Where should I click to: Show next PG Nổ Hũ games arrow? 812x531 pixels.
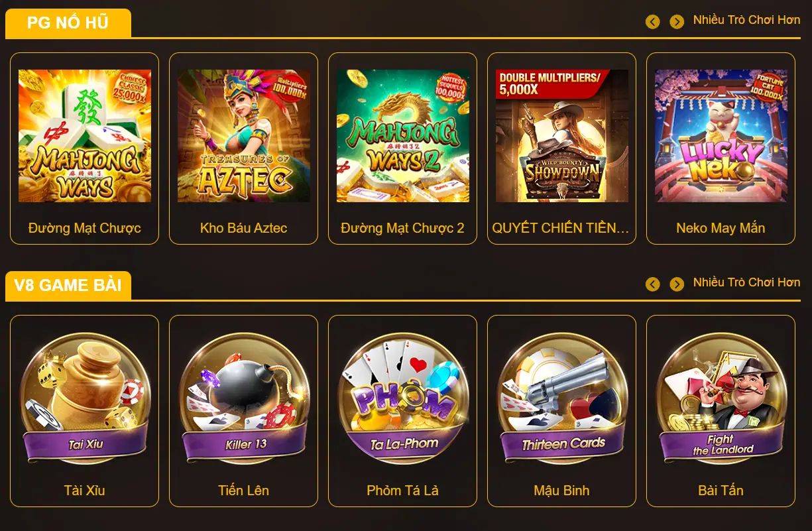[x=677, y=22]
